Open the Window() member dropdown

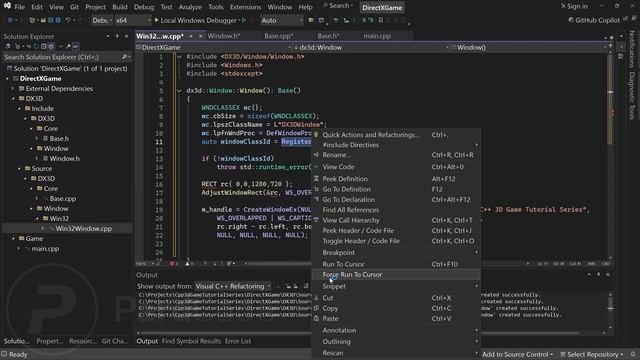[528, 47]
